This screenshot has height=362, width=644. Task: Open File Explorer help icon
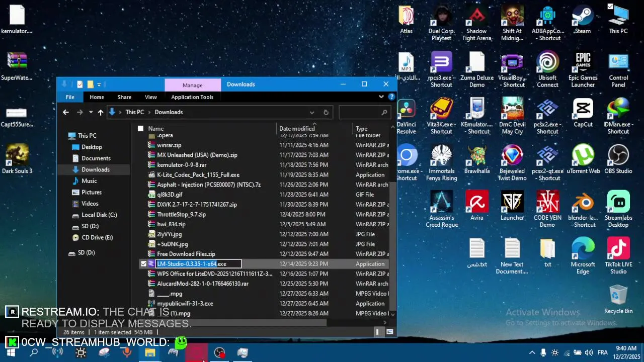tap(391, 97)
